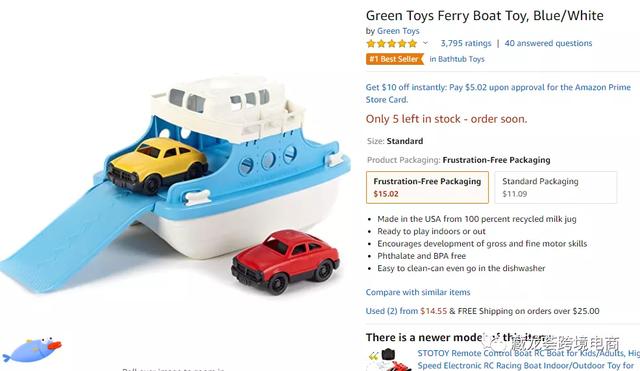Viewport: 640px width, 371px height.
Task: Select Standard Packaging for $11.09
Action: tap(556, 187)
